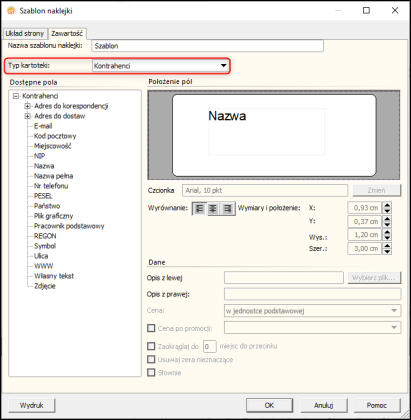The height and width of the screenshot is (420, 411).
Task: Decrease the Szer. width value
Action: 387,251
